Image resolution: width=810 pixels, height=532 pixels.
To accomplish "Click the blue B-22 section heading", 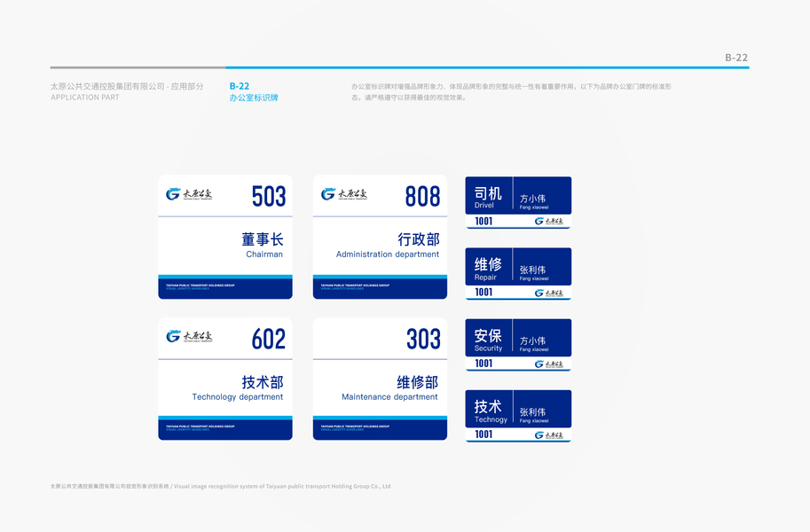I will pos(240,86).
